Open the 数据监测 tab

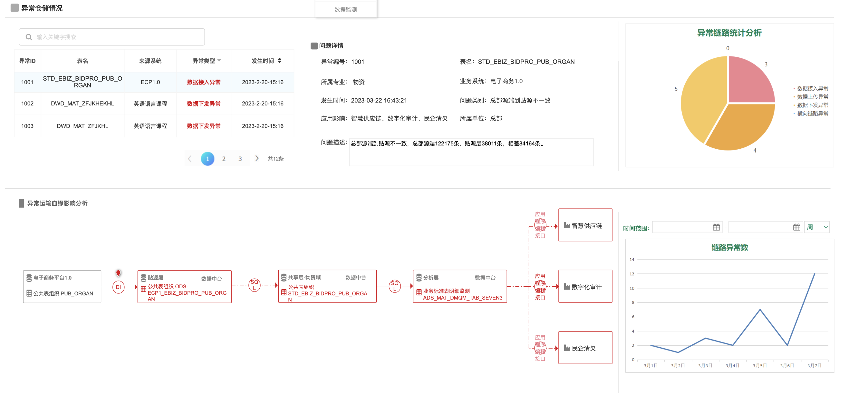coord(345,9)
